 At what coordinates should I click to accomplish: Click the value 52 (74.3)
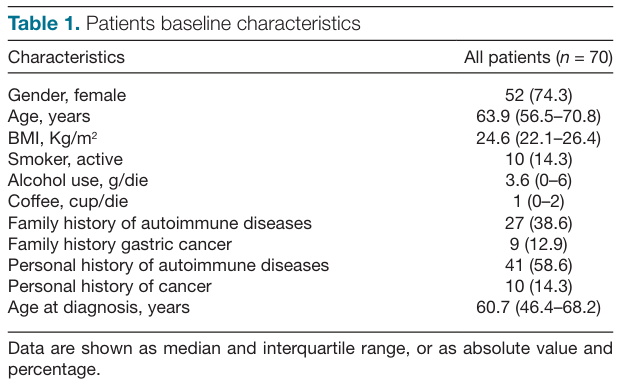click(x=538, y=95)
